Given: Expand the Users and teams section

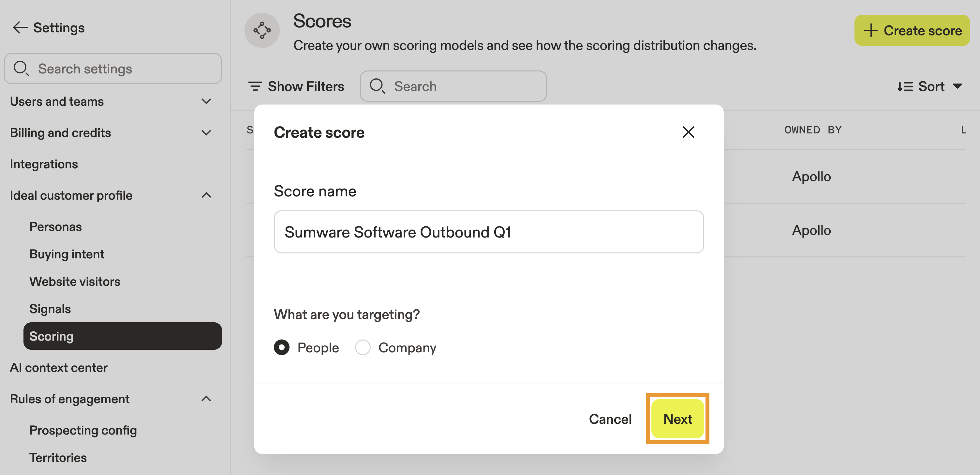Looking at the screenshot, I should pyautogui.click(x=206, y=102).
